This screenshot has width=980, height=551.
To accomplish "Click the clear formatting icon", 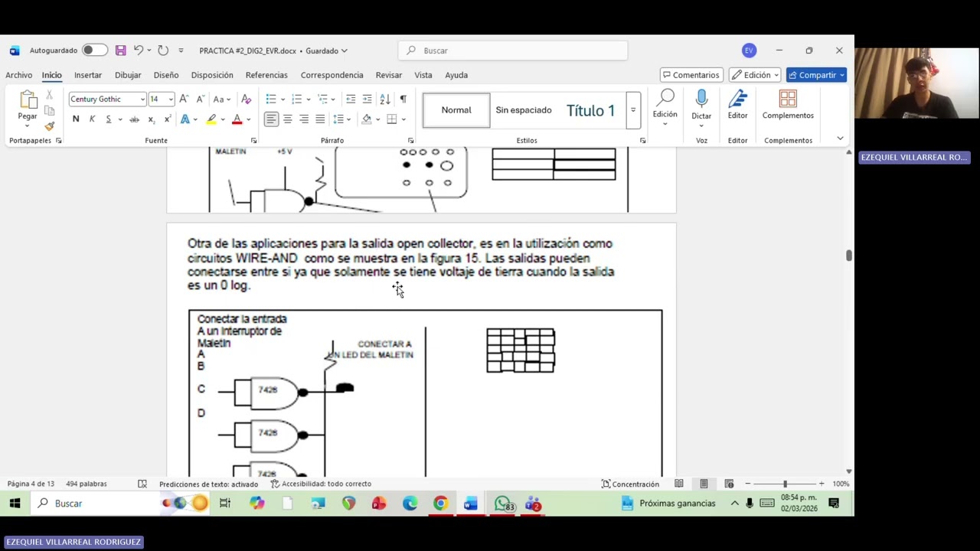I will click(246, 99).
